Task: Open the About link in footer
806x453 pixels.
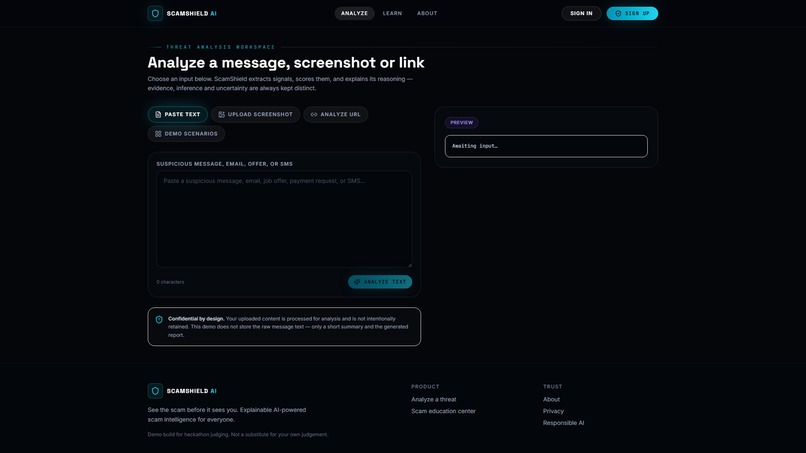Action: (x=551, y=400)
